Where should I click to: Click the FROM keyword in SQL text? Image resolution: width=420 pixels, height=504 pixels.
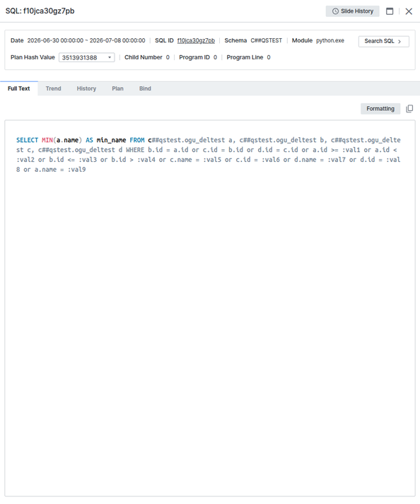[137, 140]
